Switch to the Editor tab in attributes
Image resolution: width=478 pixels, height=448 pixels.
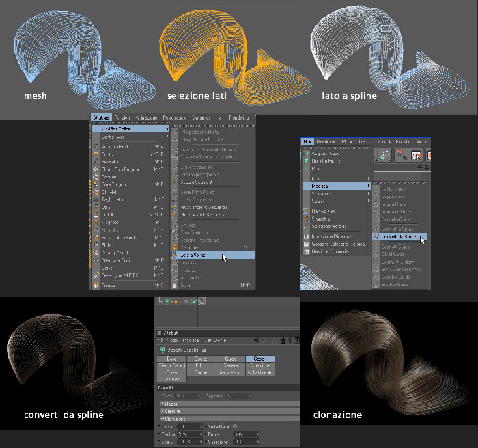pos(201,365)
